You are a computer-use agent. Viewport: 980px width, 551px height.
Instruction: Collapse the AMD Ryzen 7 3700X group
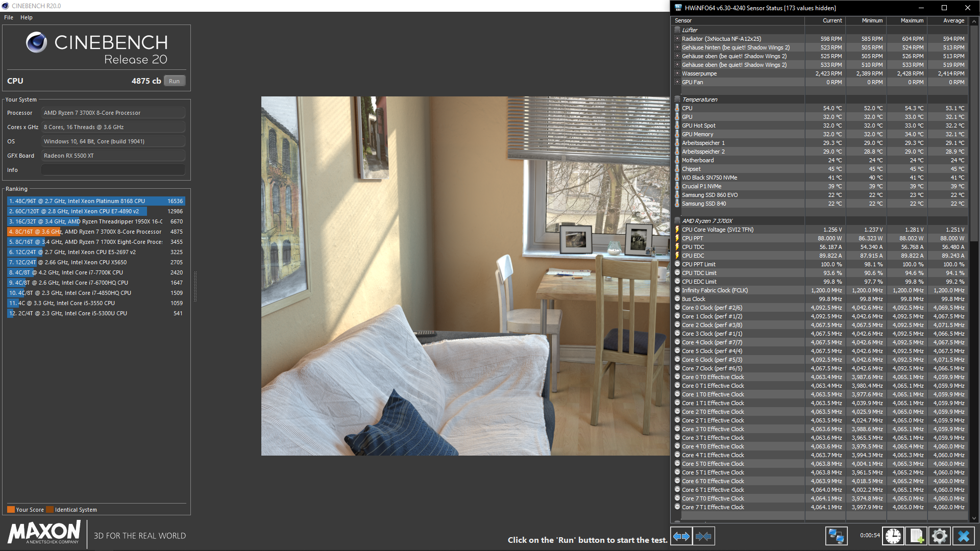point(677,221)
